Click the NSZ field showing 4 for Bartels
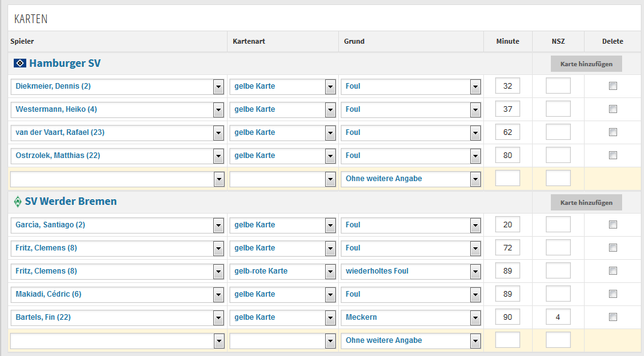This screenshot has width=644, height=356. 558,317
